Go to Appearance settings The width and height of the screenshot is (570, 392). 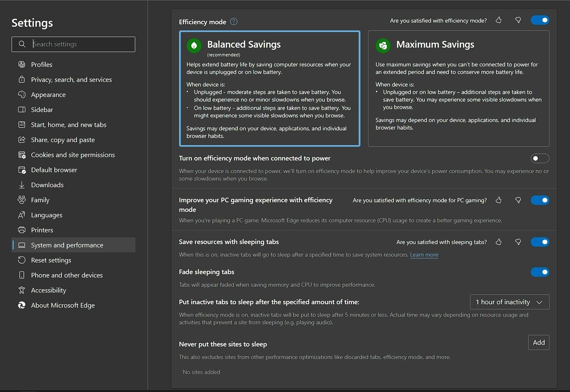(74, 94)
